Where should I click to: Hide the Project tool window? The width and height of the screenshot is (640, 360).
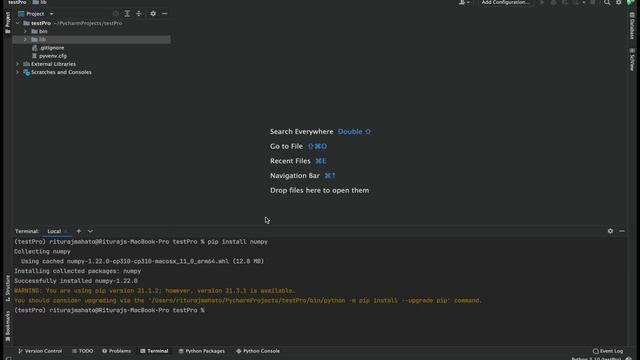tap(164, 13)
